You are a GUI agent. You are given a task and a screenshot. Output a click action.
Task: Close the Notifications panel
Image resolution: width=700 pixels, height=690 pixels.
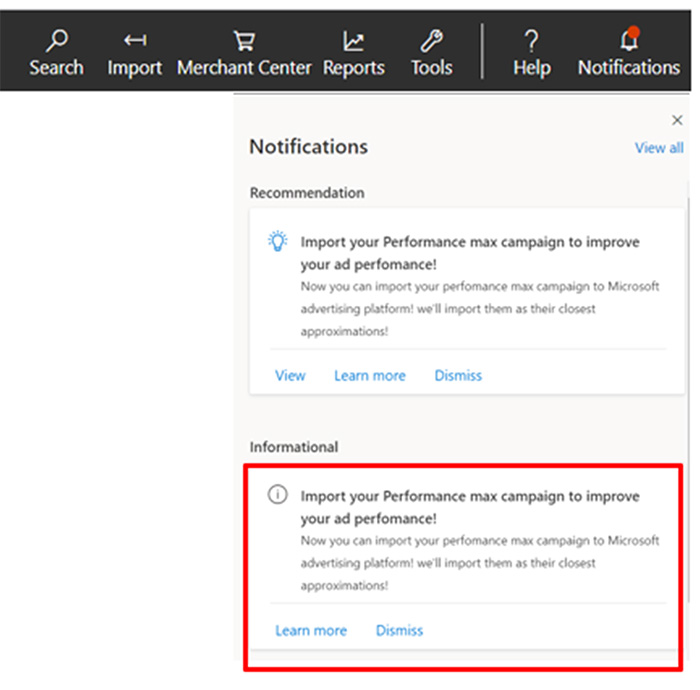tap(677, 120)
